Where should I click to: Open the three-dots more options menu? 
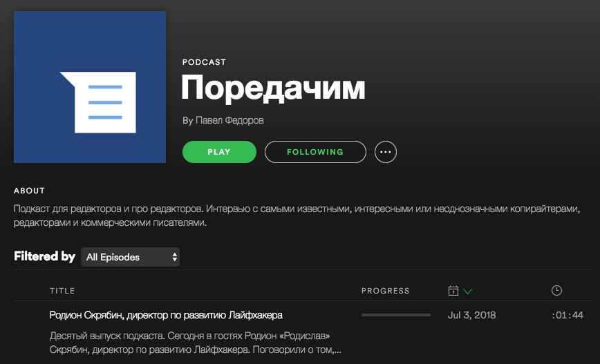[x=385, y=152]
